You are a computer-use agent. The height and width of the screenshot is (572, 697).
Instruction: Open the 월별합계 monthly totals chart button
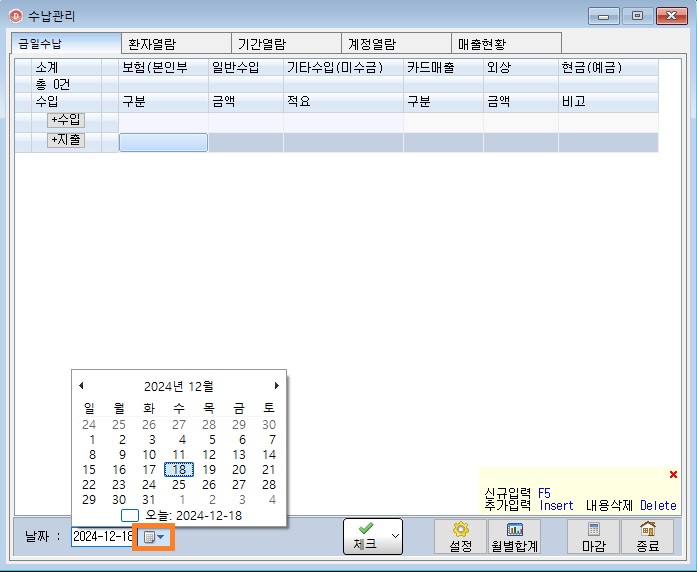pos(514,537)
